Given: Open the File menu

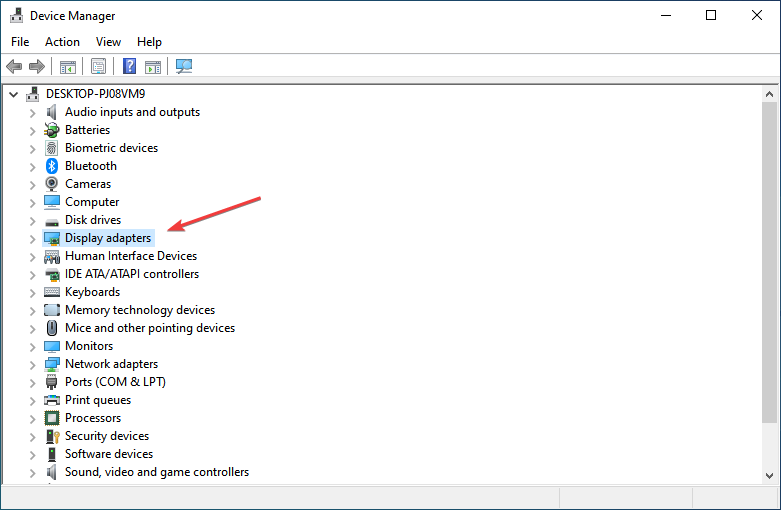Looking at the screenshot, I should 20,42.
